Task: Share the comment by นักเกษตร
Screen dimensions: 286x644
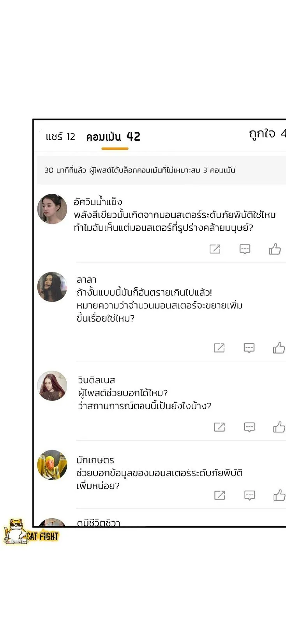Action: (x=220, y=495)
